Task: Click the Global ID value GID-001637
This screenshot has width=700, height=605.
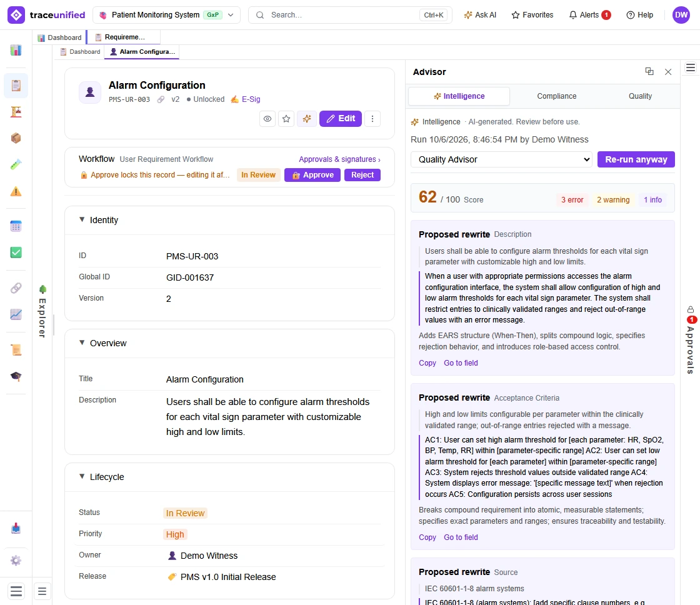Action: point(190,277)
